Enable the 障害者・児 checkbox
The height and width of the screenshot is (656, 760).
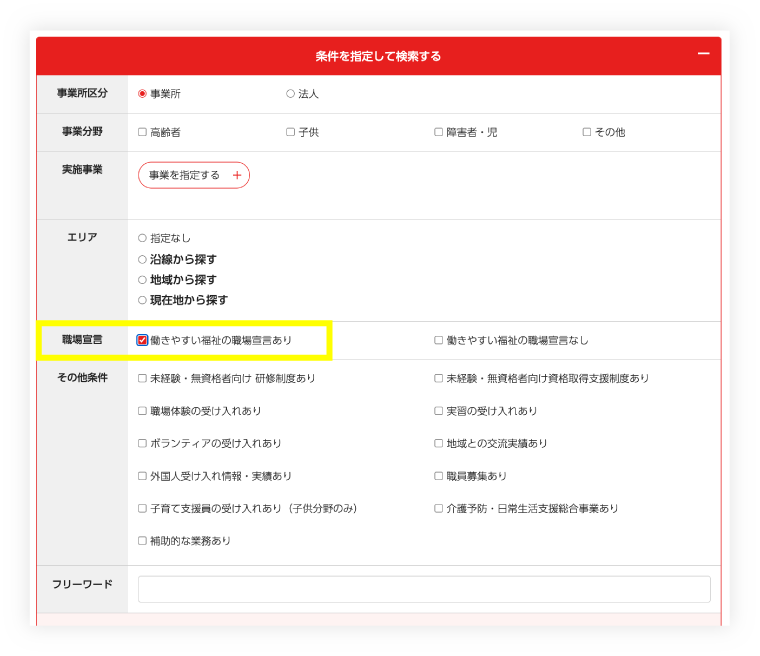tap(438, 132)
